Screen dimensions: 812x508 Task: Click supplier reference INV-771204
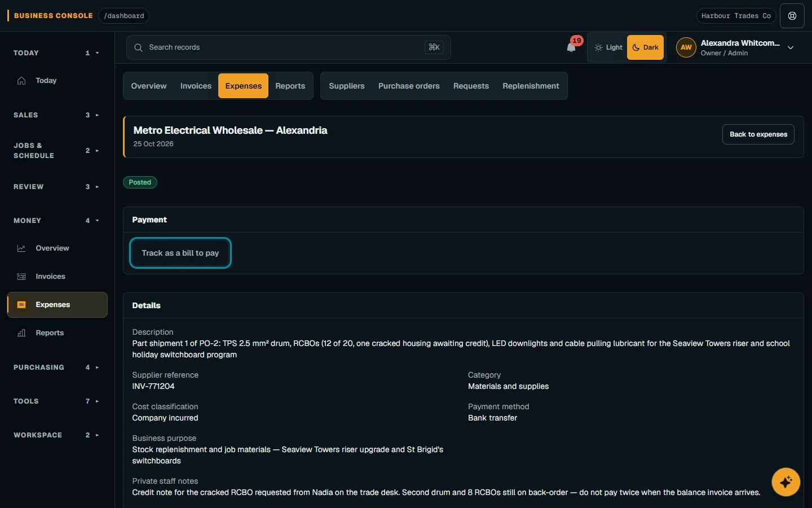click(153, 386)
